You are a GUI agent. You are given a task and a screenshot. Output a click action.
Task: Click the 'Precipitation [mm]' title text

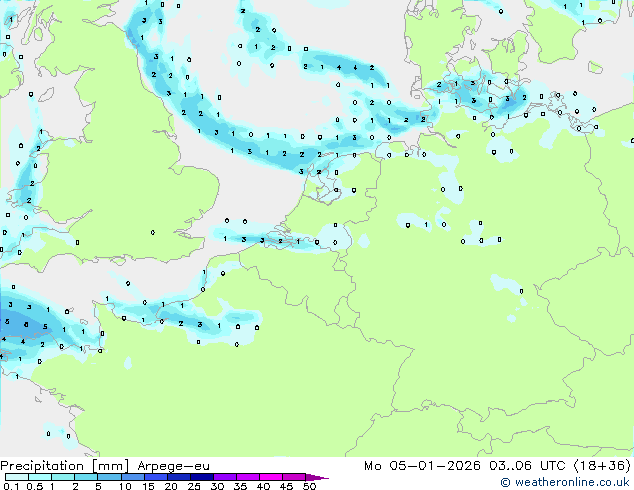(65, 466)
